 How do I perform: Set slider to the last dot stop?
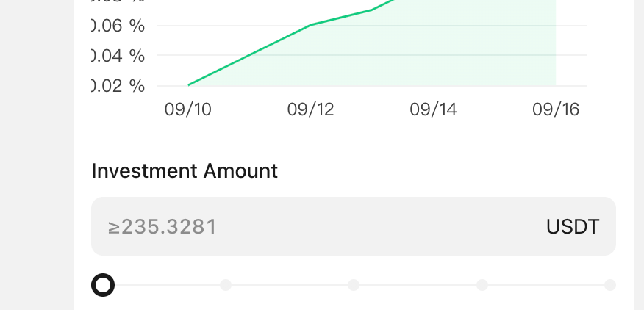(610, 285)
